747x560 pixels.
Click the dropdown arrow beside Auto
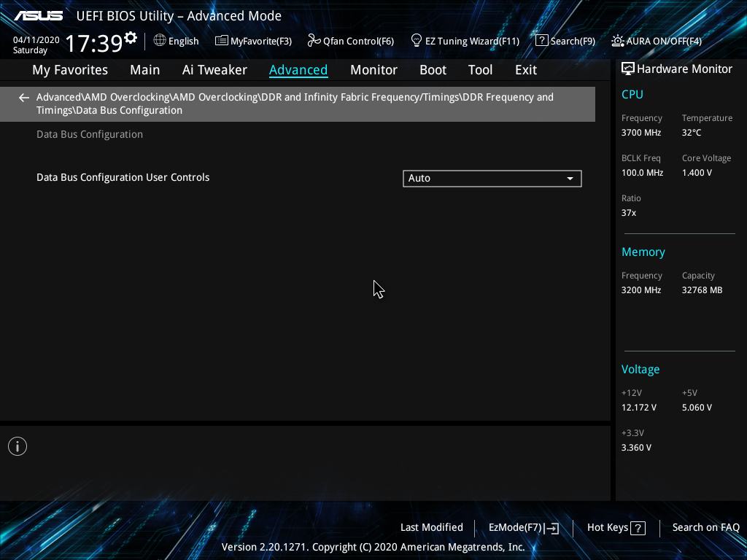(x=570, y=179)
